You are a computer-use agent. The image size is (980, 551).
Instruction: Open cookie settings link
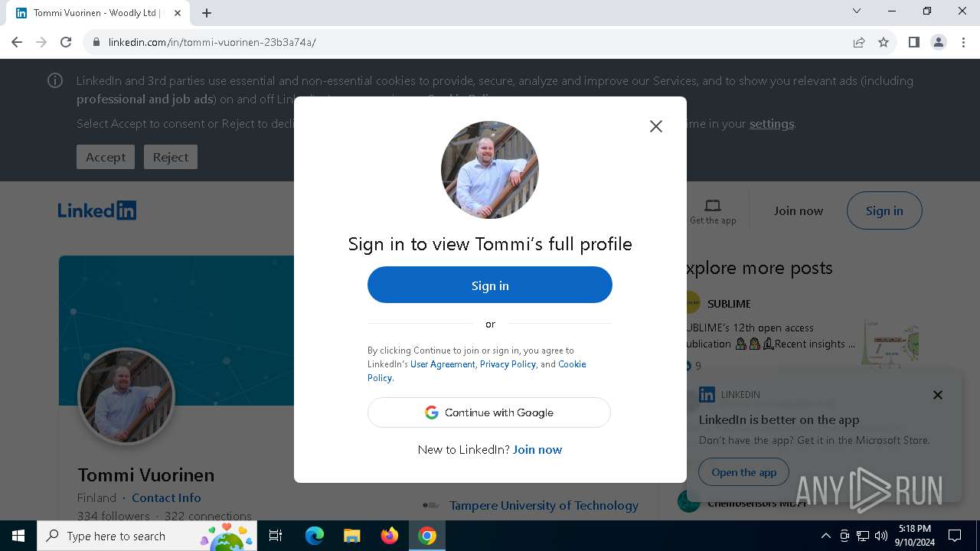coord(771,124)
